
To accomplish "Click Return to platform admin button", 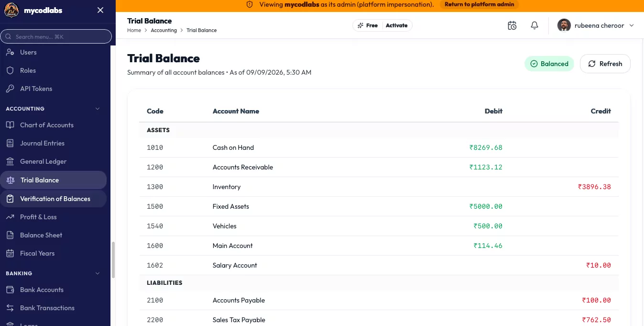I will (479, 4).
